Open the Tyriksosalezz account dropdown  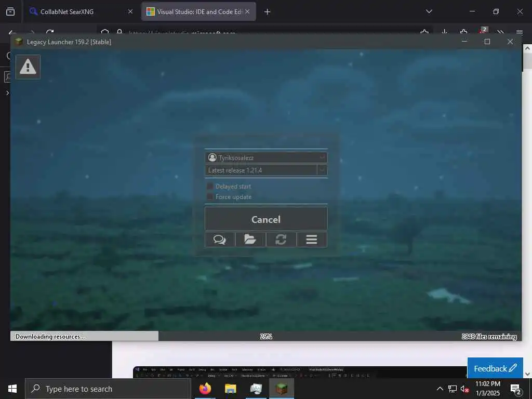coord(266,157)
